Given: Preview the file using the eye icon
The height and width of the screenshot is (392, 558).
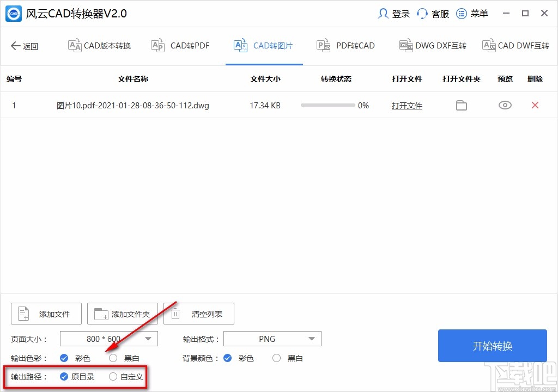Looking at the screenshot, I should [505, 105].
